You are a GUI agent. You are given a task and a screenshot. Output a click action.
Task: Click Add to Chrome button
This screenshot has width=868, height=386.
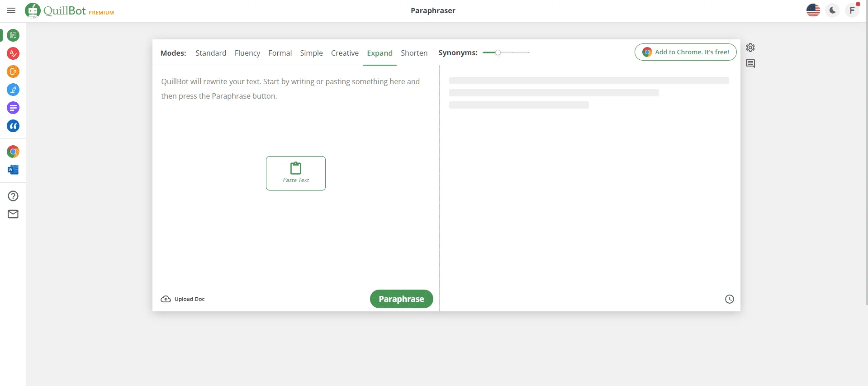tap(686, 52)
